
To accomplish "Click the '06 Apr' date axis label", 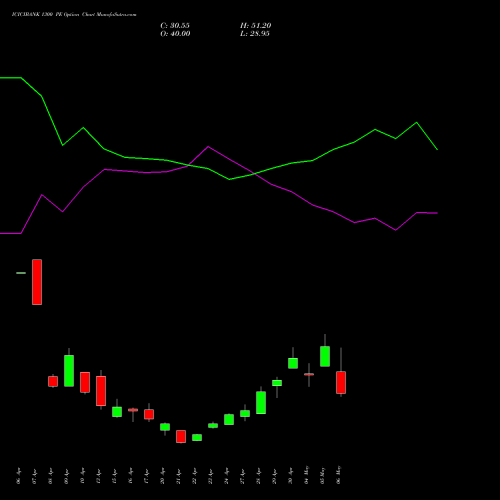I will pyautogui.click(x=18, y=476).
